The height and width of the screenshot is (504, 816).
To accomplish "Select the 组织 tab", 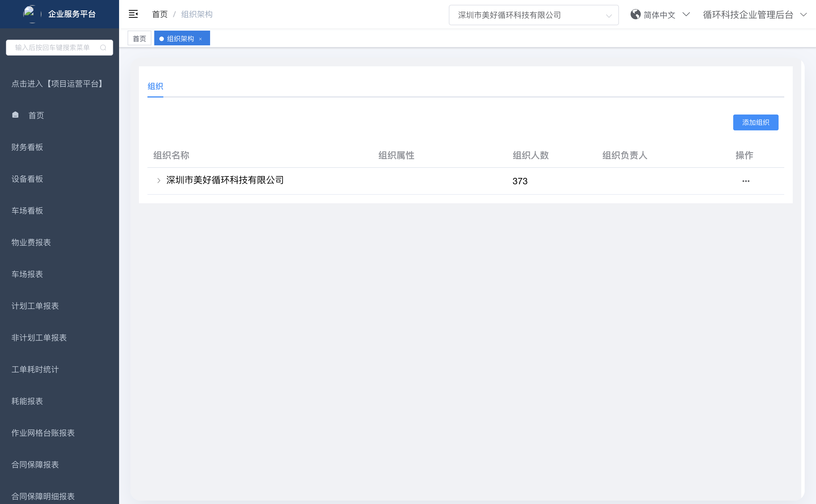I will (155, 86).
